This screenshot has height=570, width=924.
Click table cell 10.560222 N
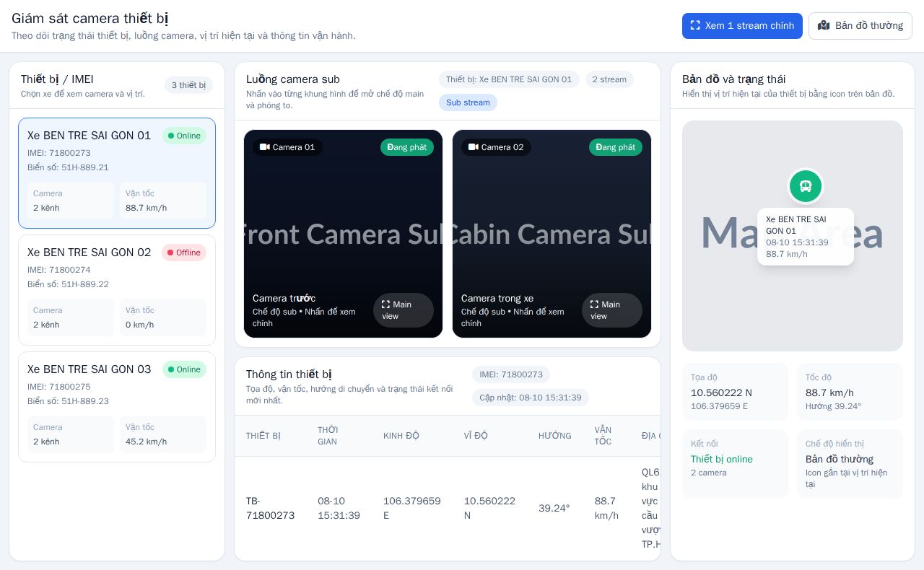pyautogui.click(x=489, y=508)
